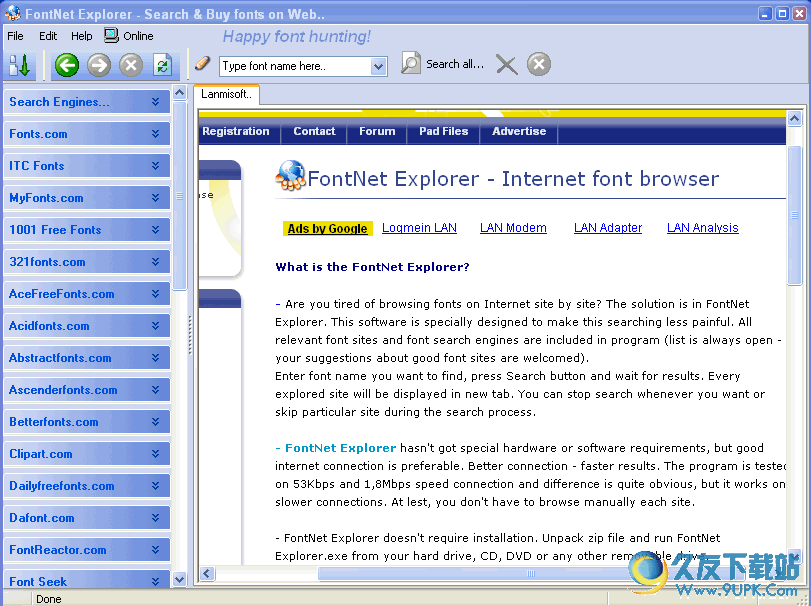Open the Pad Files page tab
The image size is (811, 606).
444,131
